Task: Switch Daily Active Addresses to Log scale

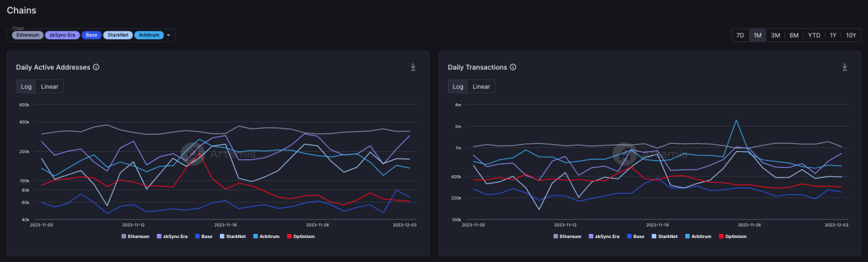Action: coord(26,86)
